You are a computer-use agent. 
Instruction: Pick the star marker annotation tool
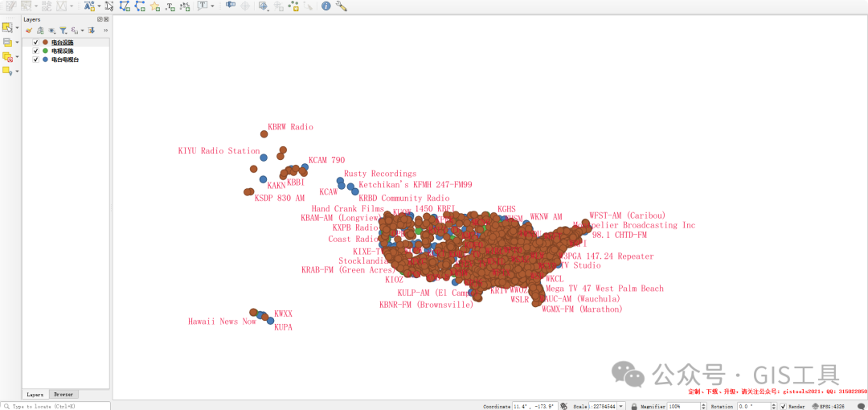[155, 6]
